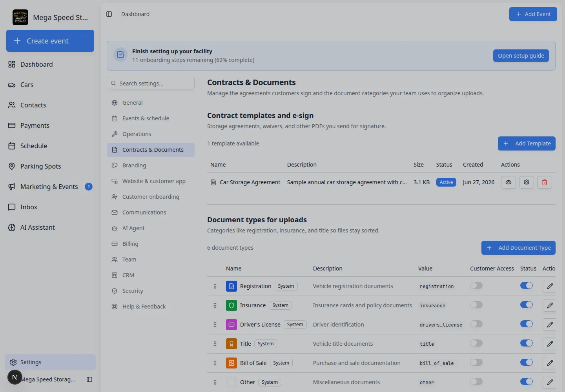Click drag handle on Title row
The image size is (565, 392).
point(215,344)
